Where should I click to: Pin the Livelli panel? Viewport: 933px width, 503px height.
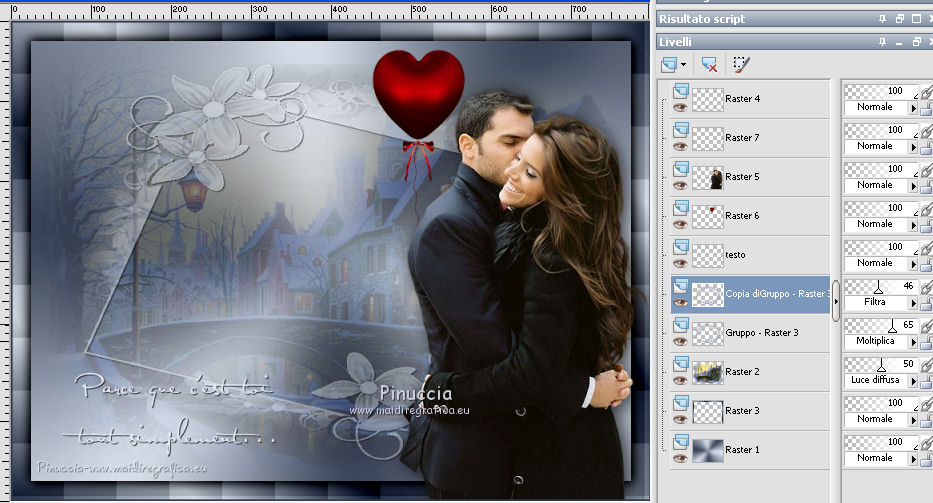tap(882, 42)
